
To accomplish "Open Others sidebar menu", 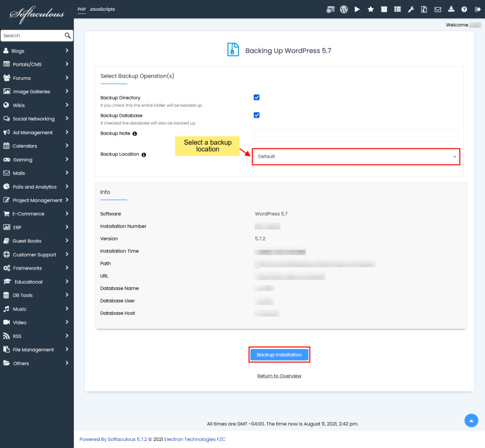I will [x=37, y=363].
